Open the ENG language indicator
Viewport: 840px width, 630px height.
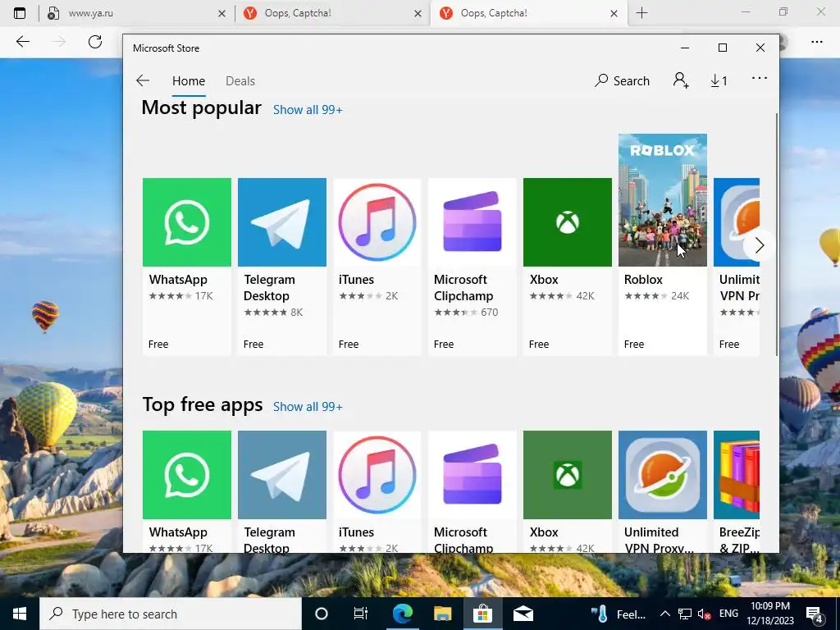(x=728, y=614)
